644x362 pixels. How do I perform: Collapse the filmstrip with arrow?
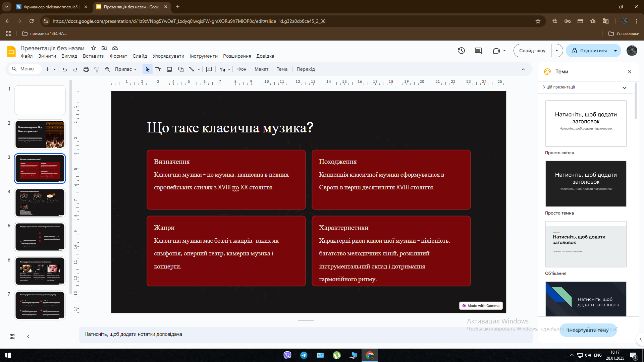pyautogui.click(x=28, y=337)
